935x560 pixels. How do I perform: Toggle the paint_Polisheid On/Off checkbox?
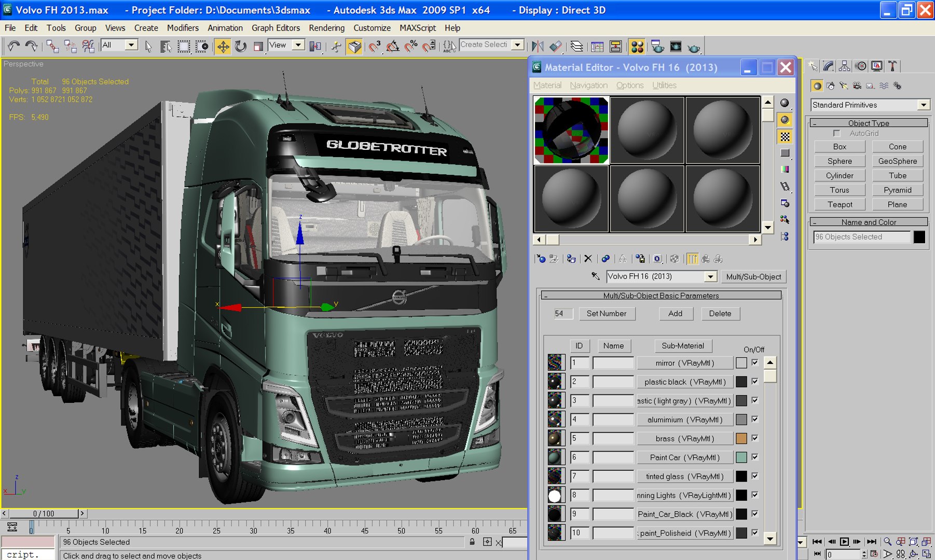[x=755, y=533]
